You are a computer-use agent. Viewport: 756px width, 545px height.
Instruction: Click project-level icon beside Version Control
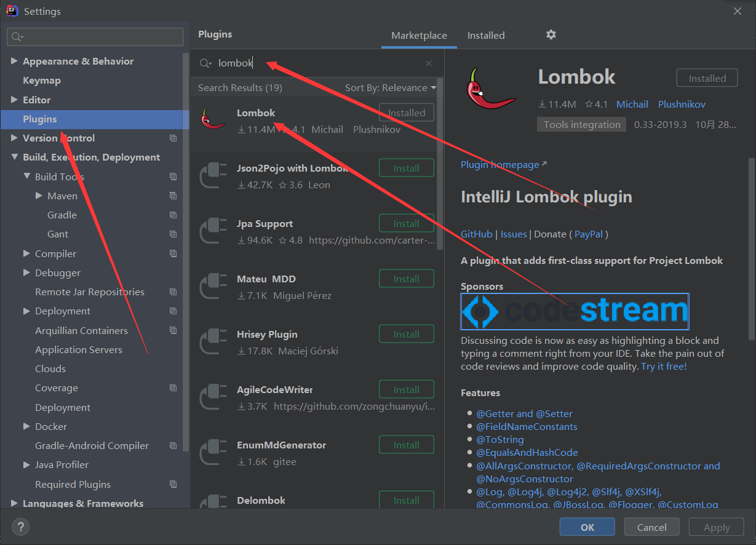pos(173,138)
